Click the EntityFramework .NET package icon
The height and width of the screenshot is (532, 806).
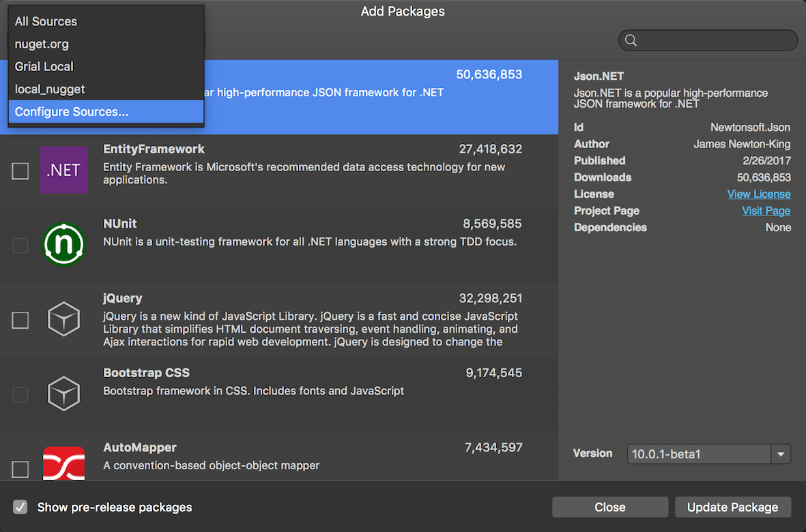click(x=63, y=170)
